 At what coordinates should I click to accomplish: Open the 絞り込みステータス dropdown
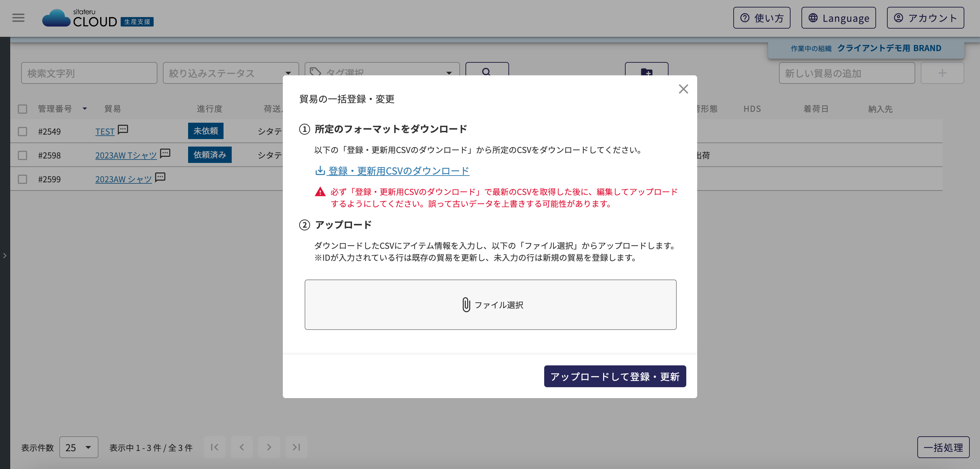[x=231, y=73]
